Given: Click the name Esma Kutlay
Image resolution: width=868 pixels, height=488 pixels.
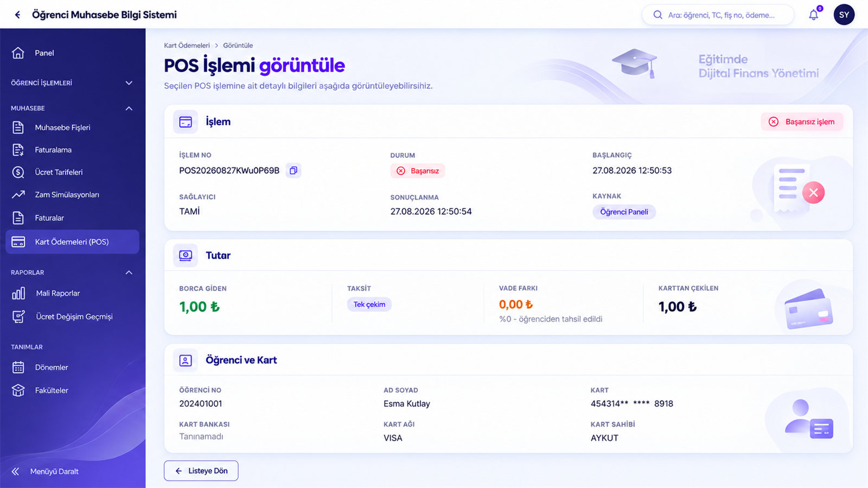Looking at the screenshot, I should click(x=407, y=404).
